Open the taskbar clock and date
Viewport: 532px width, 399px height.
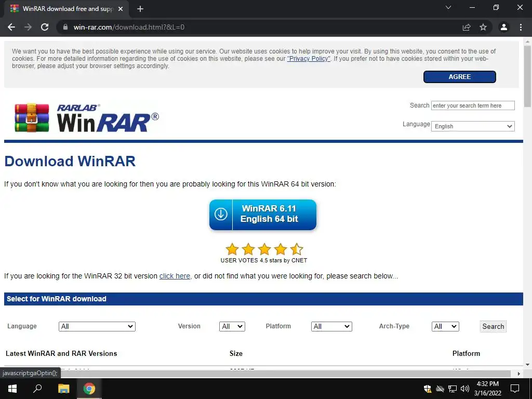[x=487, y=389]
